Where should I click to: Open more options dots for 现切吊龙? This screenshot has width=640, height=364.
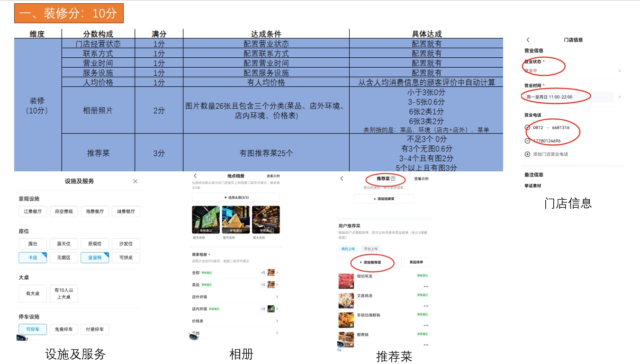point(426,286)
